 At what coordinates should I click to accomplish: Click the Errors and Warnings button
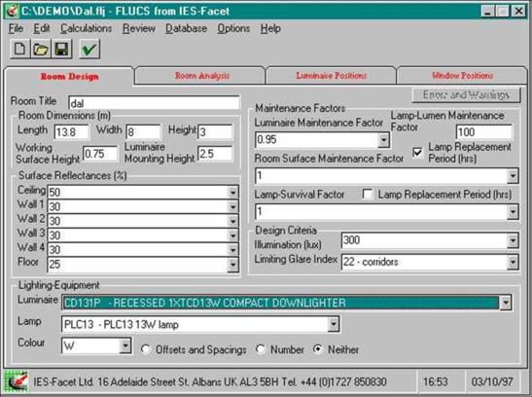click(x=466, y=94)
